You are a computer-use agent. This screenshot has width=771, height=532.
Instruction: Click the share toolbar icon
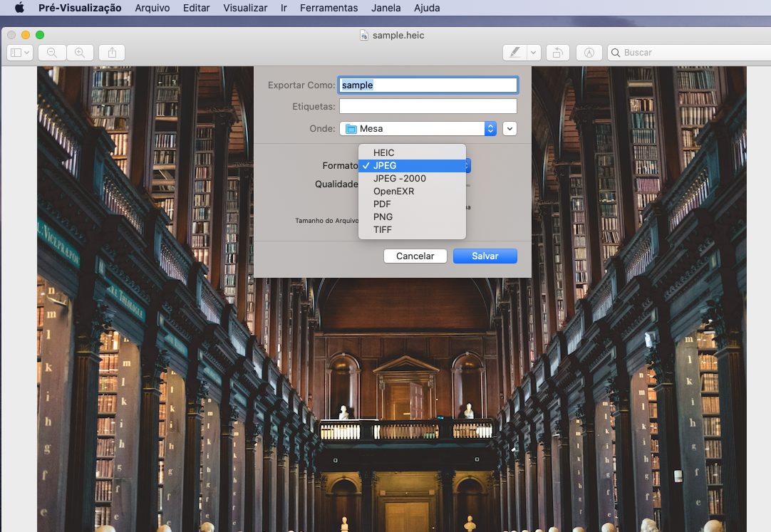click(x=112, y=53)
